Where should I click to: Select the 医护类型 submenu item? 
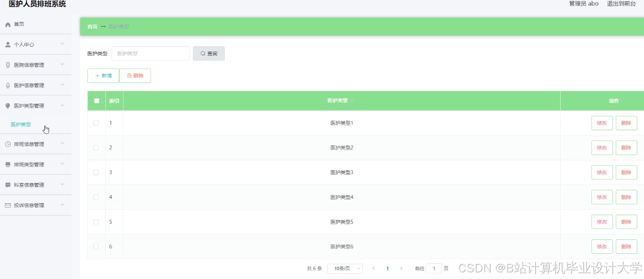click(36, 124)
